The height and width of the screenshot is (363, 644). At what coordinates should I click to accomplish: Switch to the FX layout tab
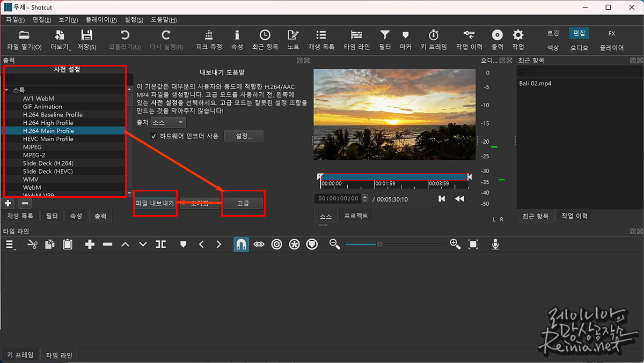(611, 33)
